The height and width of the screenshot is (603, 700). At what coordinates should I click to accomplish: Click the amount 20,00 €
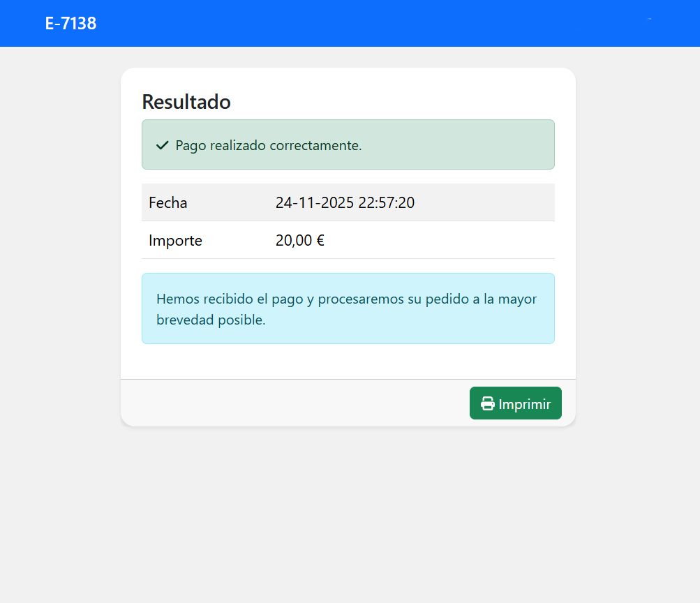point(300,241)
